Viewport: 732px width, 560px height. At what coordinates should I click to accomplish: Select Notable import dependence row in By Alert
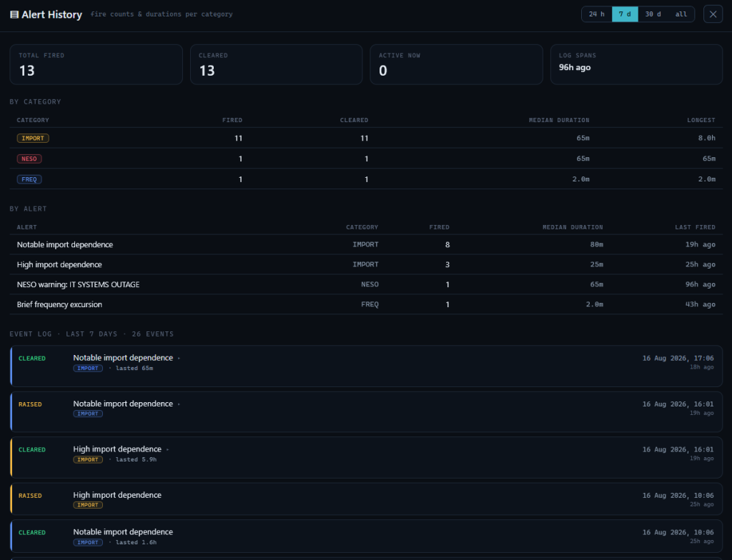pos(366,244)
